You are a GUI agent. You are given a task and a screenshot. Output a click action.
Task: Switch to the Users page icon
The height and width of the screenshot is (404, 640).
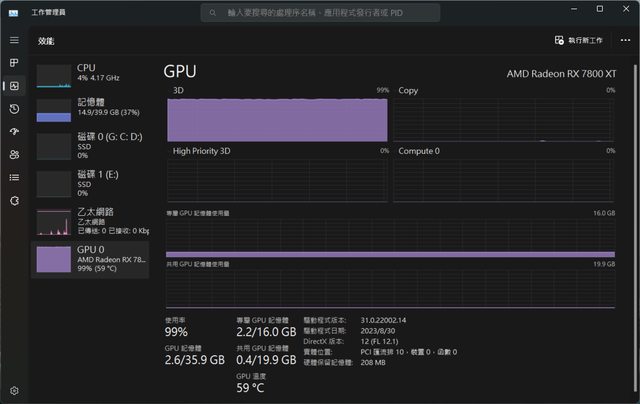coord(14,155)
